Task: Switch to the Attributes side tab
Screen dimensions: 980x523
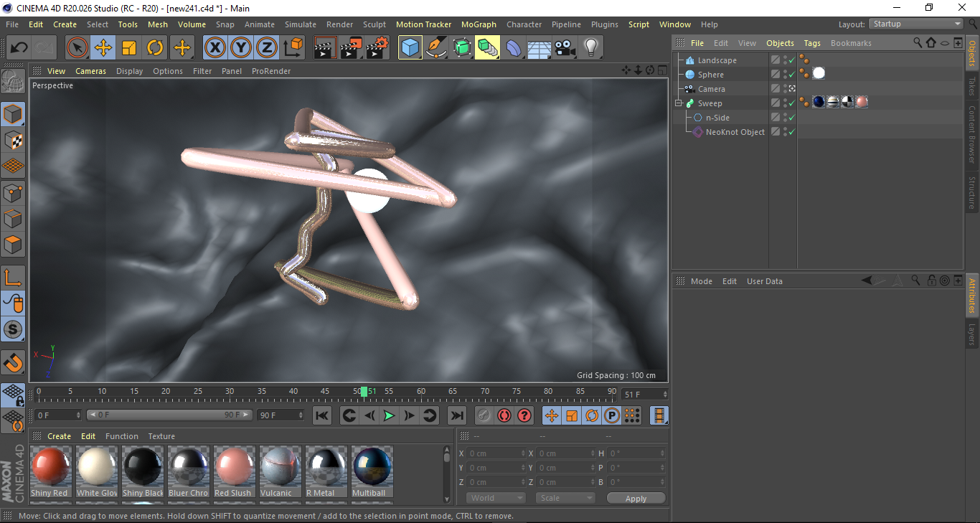Action: click(972, 295)
